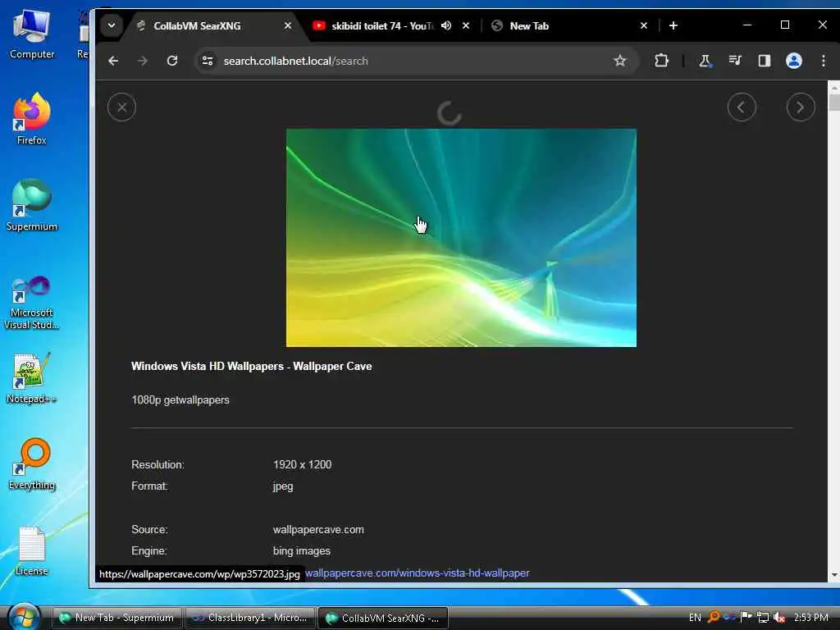
Task: Close the skibidi toilet YouTube tab
Action: pos(466,25)
